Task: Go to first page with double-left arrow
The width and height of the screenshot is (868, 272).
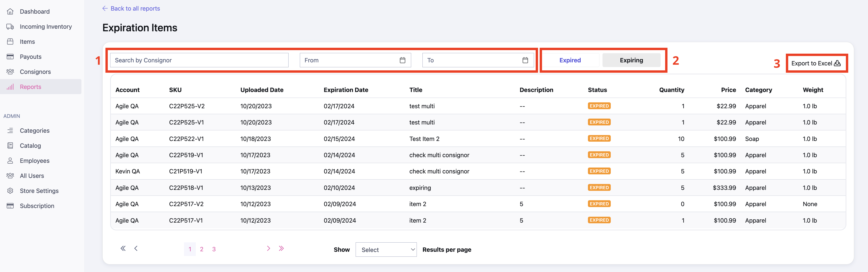Action: tap(123, 248)
